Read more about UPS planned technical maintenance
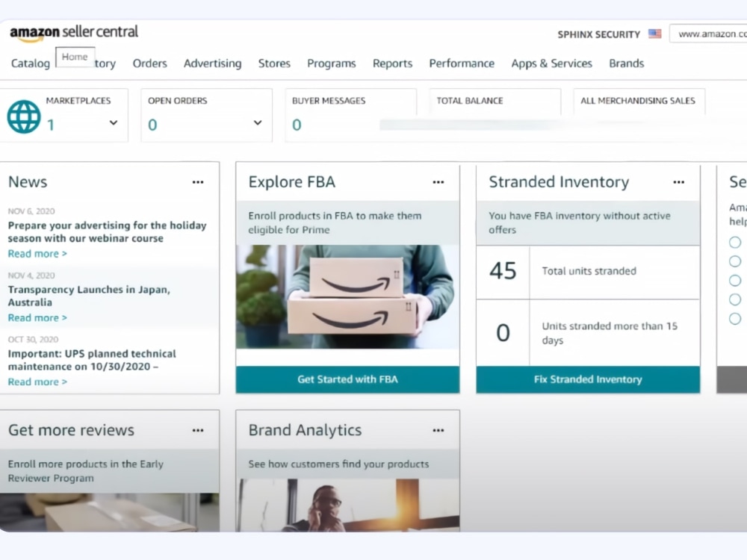The width and height of the screenshot is (747, 560). tap(37, 382)
